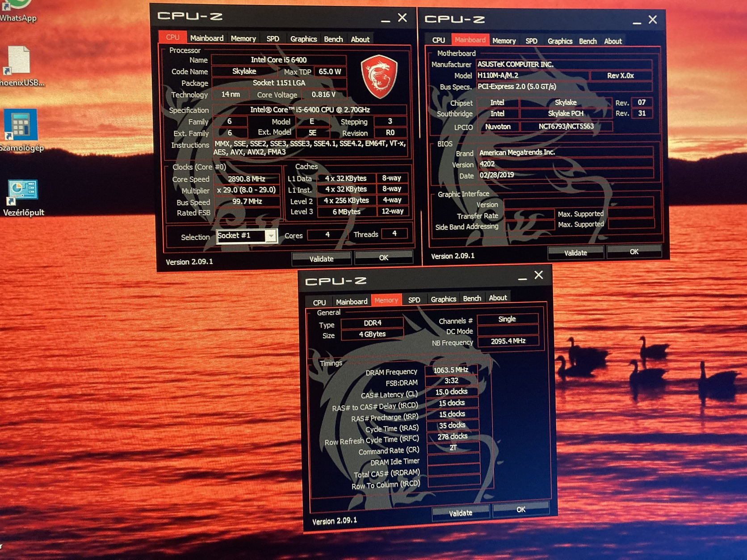Open Bench tab in the Memory window
The height and width of the screenshot is (560, 747).
(x=472, y=298)
